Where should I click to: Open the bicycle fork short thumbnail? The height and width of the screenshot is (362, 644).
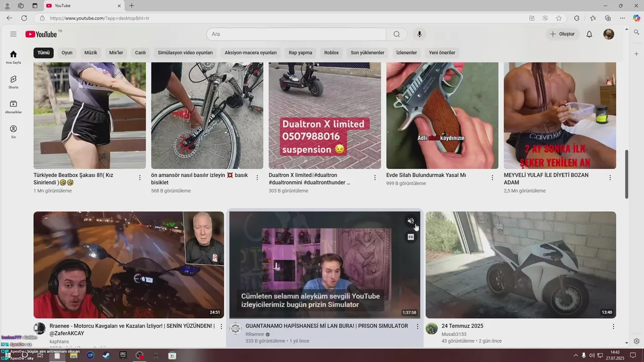tap(207, 116)
